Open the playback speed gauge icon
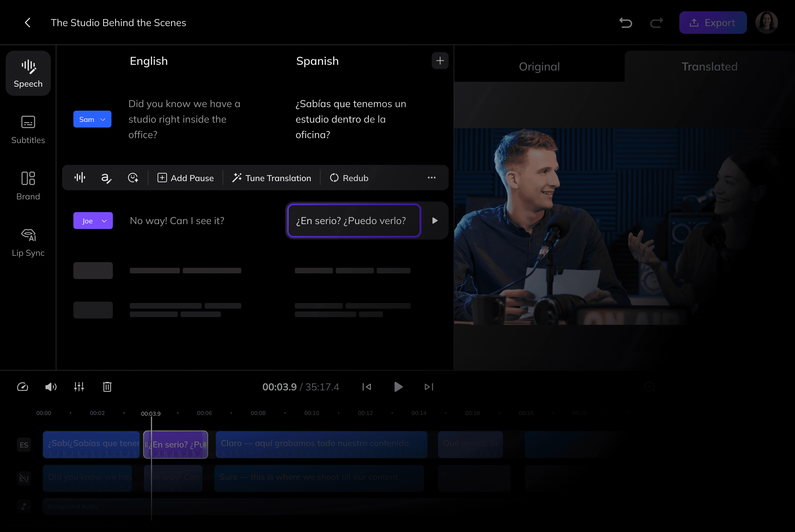Image resolution: width=795 pixels, height=532 pixels. 22,387
